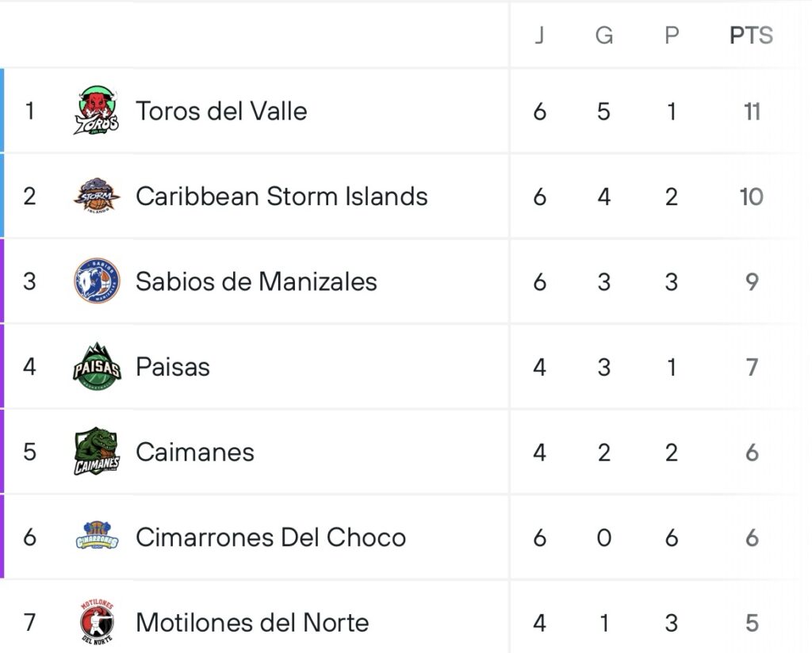The width and height of the screenshot is (812, 653).
Task: Click the Toros del Valle team logo
Action: point(97,111)
